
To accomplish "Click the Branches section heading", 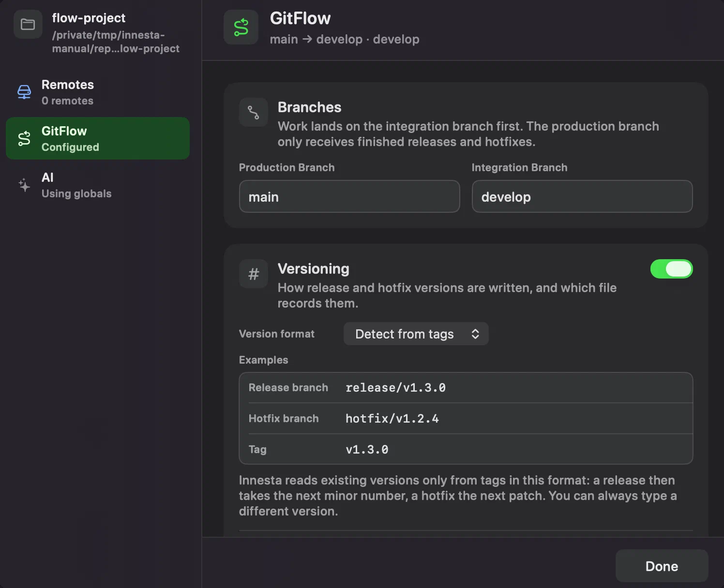I will point(309,107).
